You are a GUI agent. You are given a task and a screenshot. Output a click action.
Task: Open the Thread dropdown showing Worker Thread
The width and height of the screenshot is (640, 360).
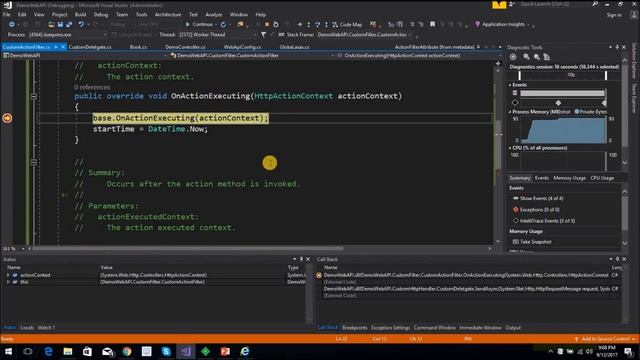coord(218,35)
